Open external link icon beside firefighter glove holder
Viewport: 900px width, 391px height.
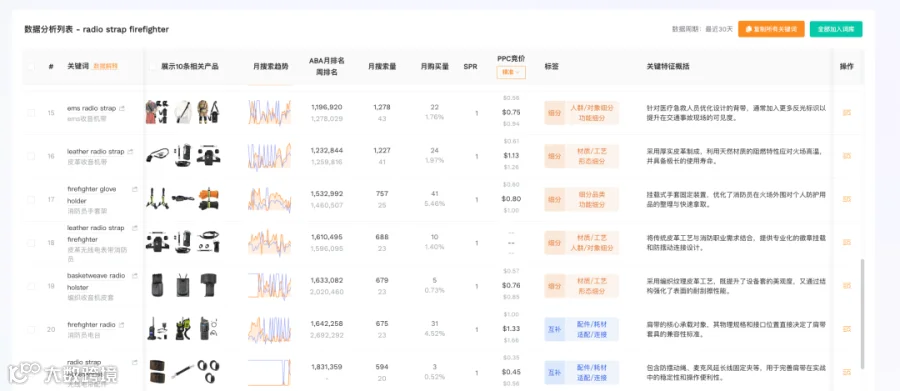coord(135,189)
